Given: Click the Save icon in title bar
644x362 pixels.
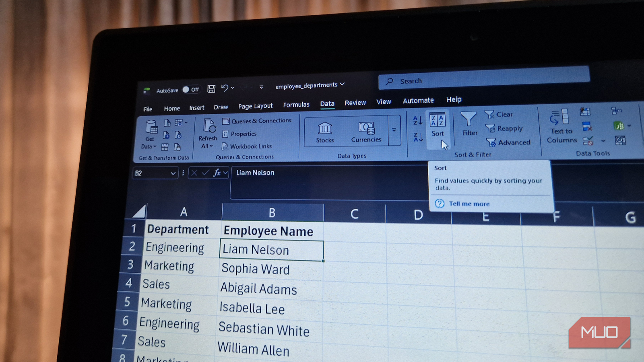Looking at the screenshot, I should click(x=211, y=89).
